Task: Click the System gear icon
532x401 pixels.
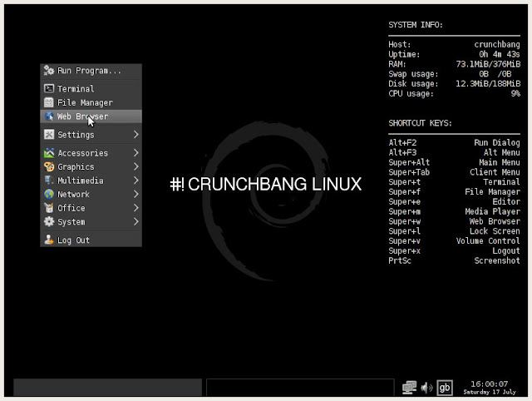Action: 49,222
